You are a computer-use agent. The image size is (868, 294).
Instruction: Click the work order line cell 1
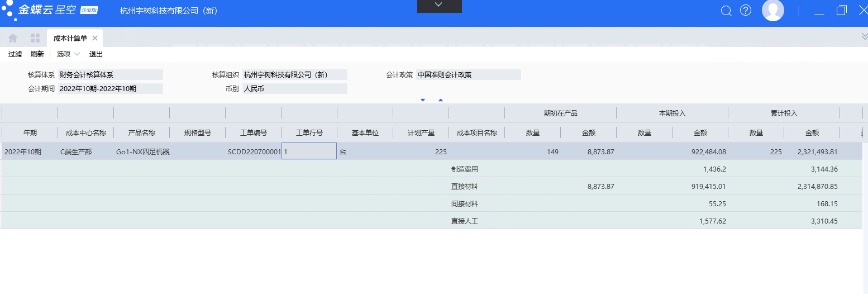tap(309, 151)
